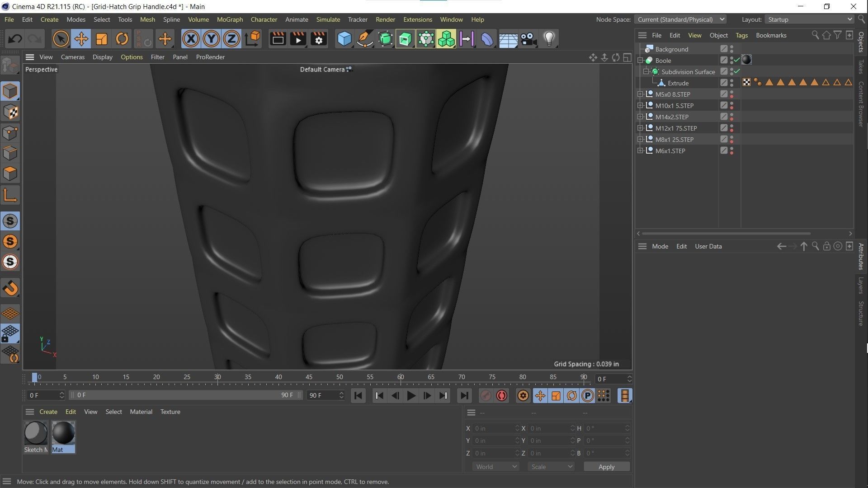Toggle Subdivision Surface enable checkmark
This screenshot has height=488, width=868.
737,71
